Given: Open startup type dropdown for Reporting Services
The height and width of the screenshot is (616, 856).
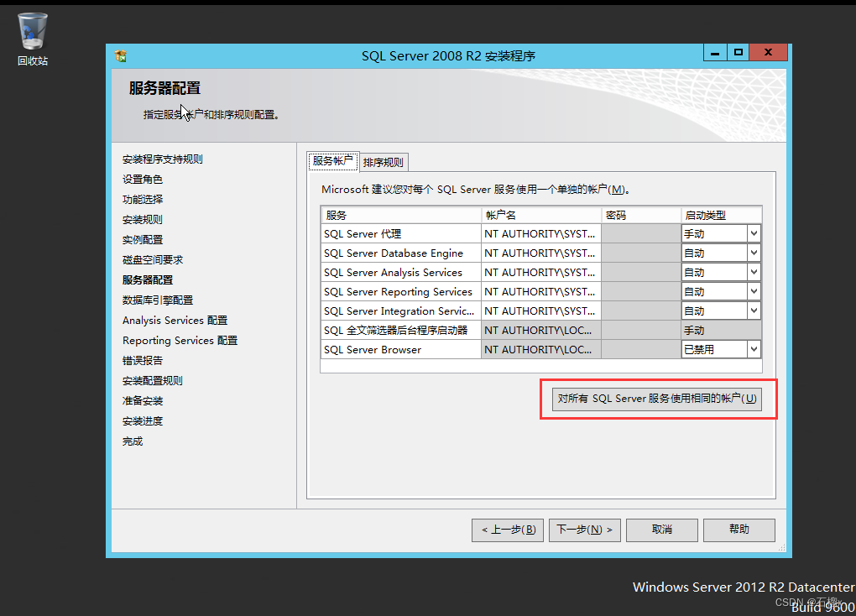Looking at the screenshot, I should pyautogui.click(x=754, y=291).
